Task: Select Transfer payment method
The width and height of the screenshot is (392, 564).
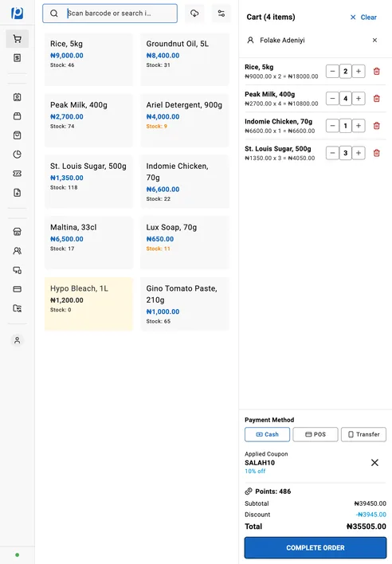Action: [363, 434]
